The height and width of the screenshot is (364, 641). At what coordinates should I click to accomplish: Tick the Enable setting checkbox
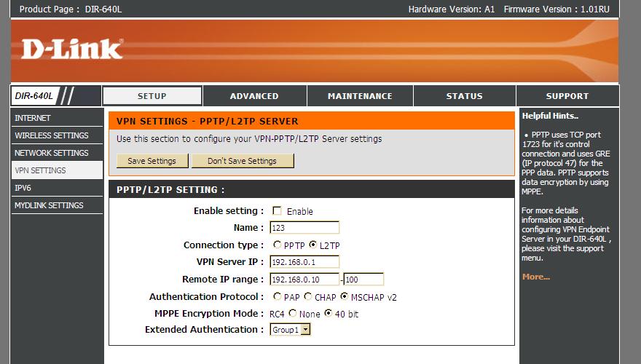point(277,211)
